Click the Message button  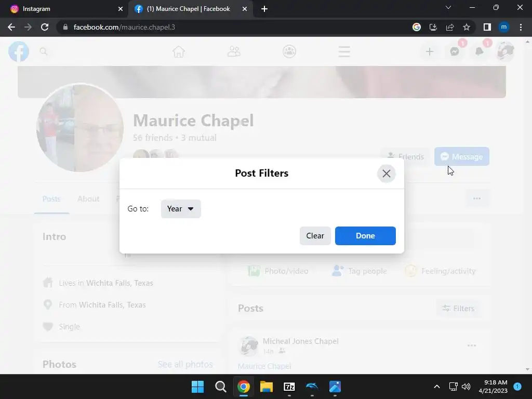(x=461, y=156)
